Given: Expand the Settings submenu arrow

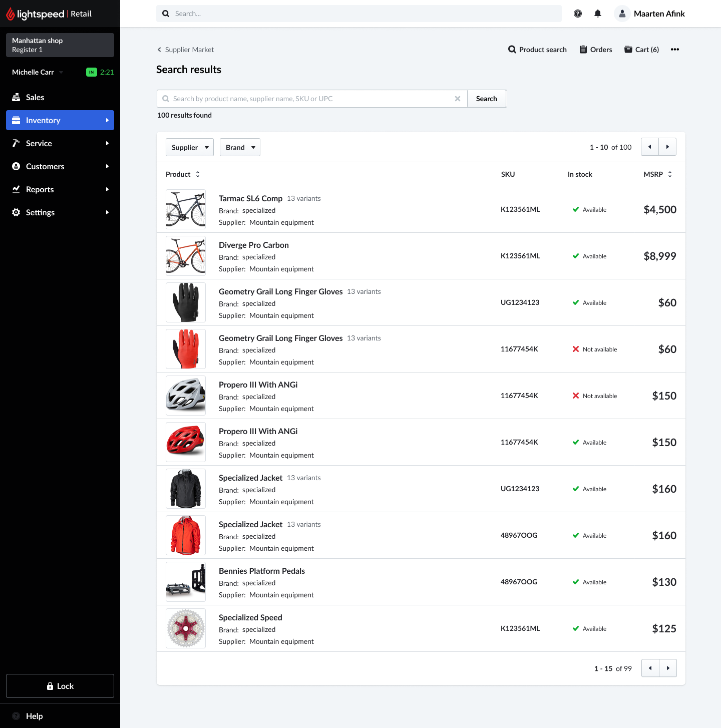Looking at the screenshot, I should point(107,212).
